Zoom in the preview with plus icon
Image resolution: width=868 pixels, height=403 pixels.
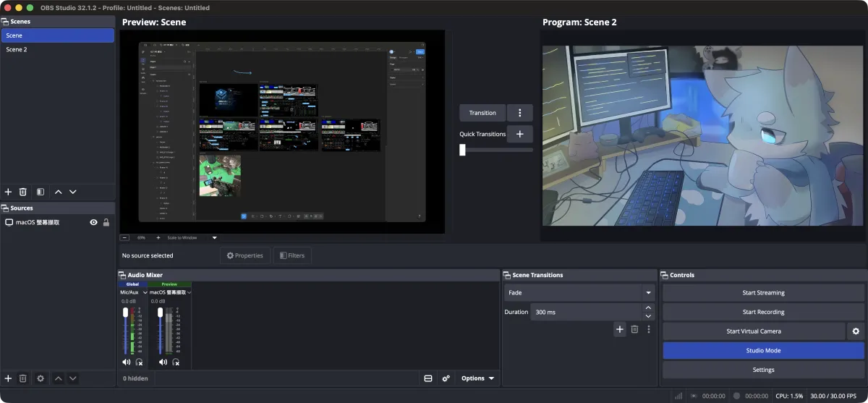click(158, 237)
